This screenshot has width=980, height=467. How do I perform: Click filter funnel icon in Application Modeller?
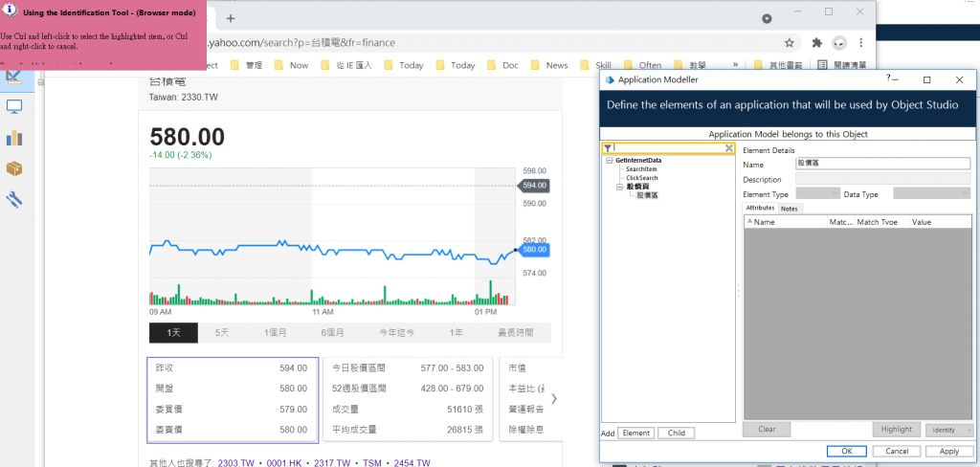pyautogui.click(x=608, y=148)
